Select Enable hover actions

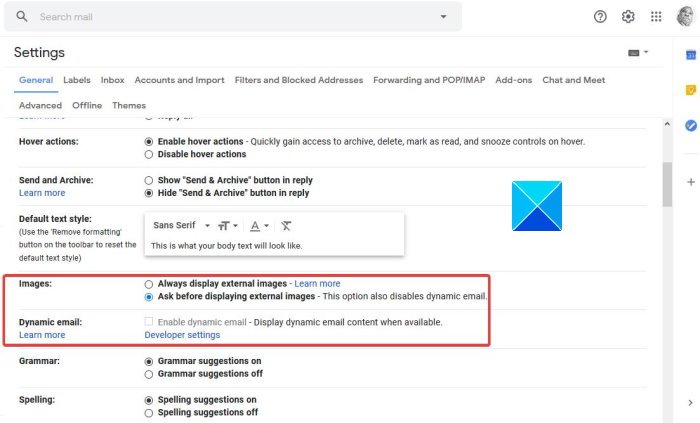(x=149, y=141)
